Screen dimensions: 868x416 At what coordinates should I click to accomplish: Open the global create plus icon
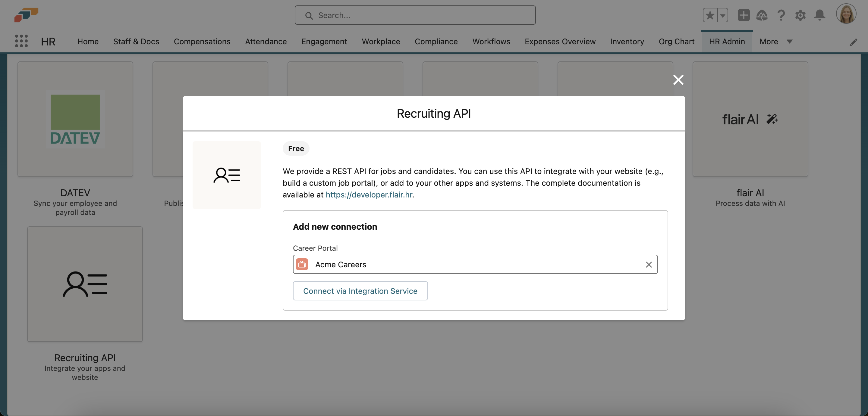click(743, 15)
